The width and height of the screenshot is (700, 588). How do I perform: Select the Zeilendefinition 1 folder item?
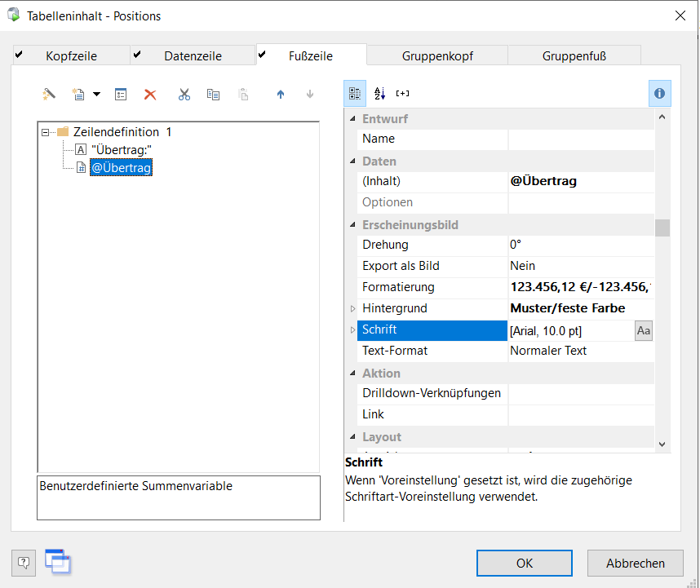click(122, 132)
